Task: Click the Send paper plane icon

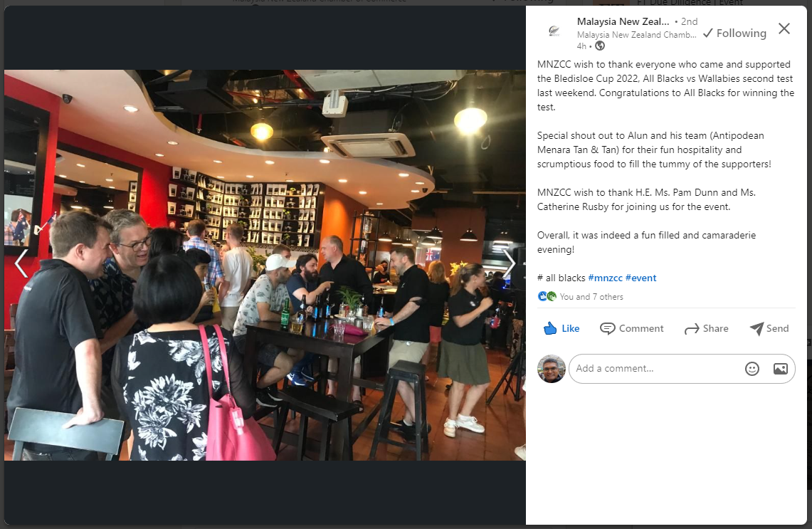Action: coord(756,328)
